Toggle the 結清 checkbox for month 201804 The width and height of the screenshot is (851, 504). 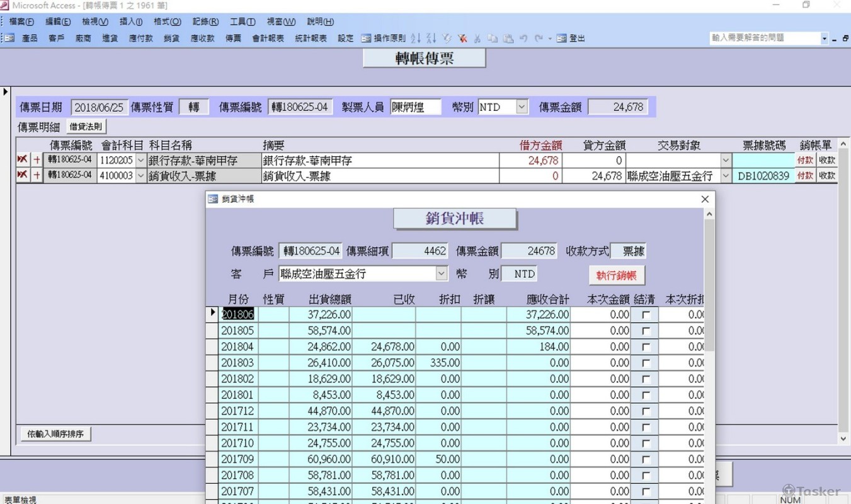pyautogui.click(x=646, y=346)
